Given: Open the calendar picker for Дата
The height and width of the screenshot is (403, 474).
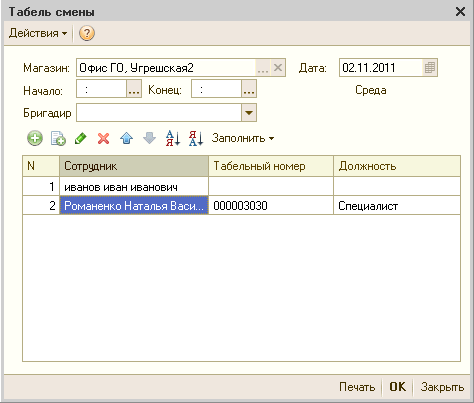Looking at the screenshot, I should coord(430,68).
